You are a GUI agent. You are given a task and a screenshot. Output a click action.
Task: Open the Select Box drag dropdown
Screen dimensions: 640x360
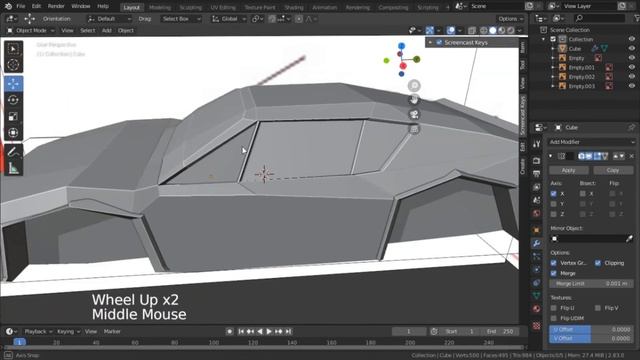click(180, 19)
